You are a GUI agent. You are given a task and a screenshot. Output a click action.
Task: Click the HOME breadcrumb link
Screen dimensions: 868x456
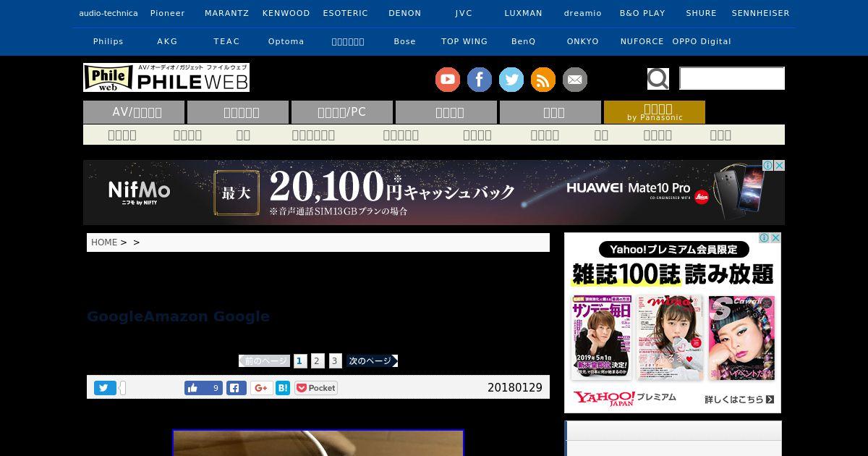tap(104, 242)
